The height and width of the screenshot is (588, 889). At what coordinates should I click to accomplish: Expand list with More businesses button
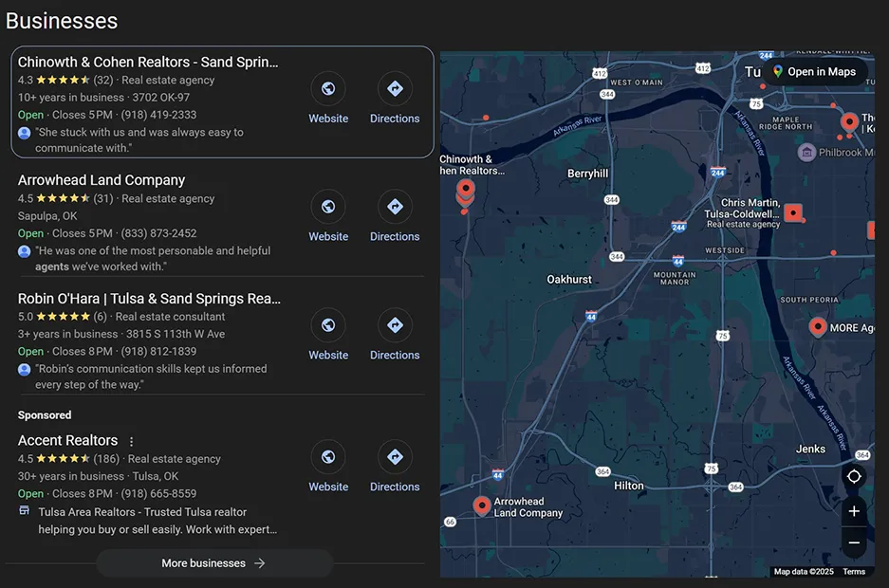[214, 563]
